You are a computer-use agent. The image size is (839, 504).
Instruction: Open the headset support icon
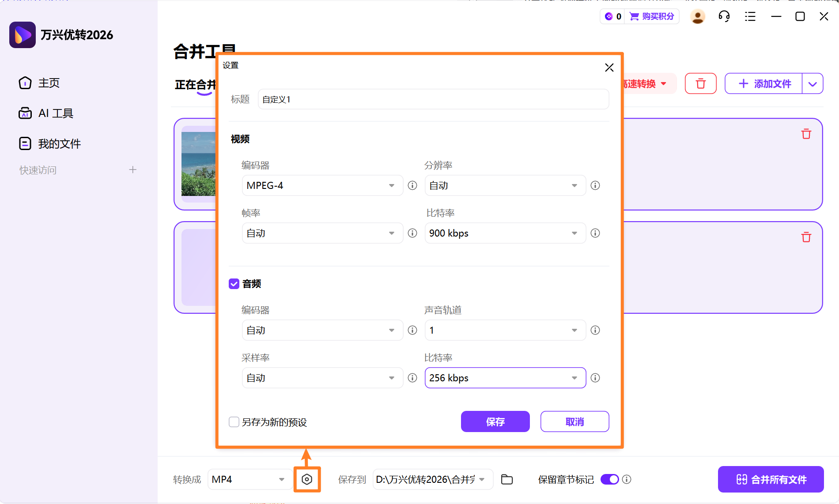pyautogui.click(x=724, y=16)
